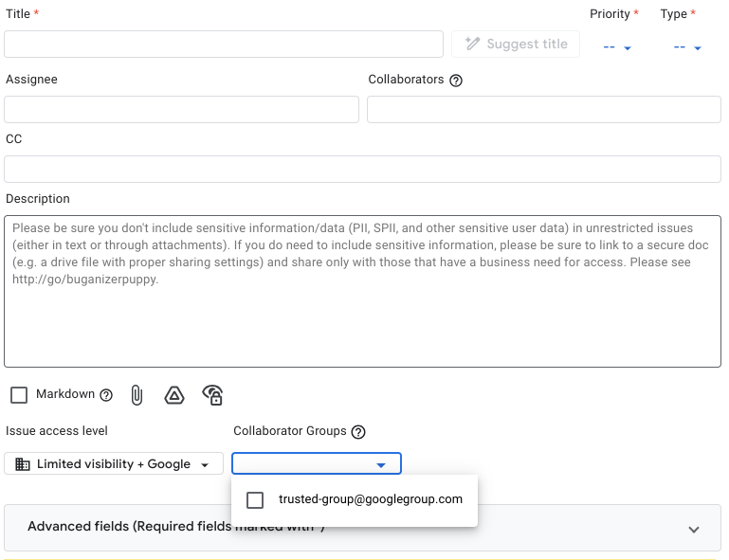This screenshot has width=729, height=560.
Task: Click the paperclip attach file icon
Action: point(137,395)
